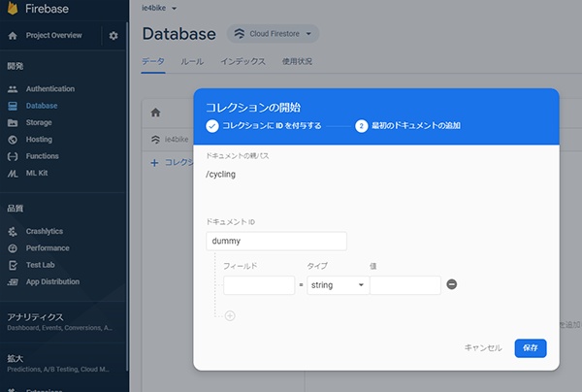Click the ML Kit icon
The height and width of the screenshot is (392, 582).
tap(13, 174)
